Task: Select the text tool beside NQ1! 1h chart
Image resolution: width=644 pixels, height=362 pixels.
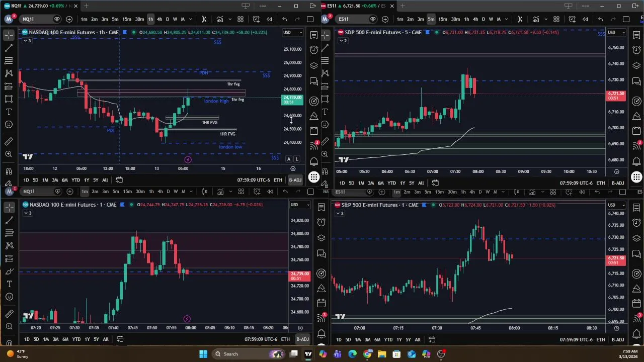Action: [x=9, y=112]
